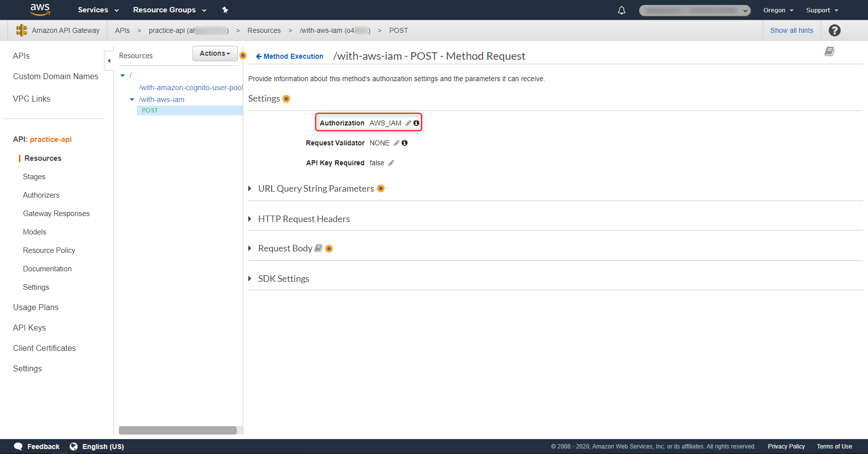Open Stages in the API sidebar
Image resolution: width=868 pixels, height=454 pixels.
pos(34,177)
